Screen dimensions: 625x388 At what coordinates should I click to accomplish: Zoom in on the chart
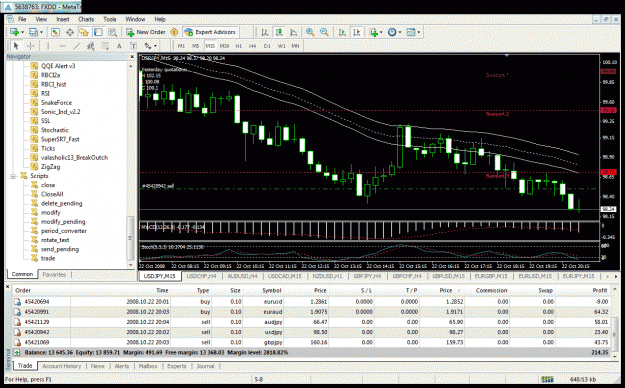pyautogui.click(x=310, y=32)
